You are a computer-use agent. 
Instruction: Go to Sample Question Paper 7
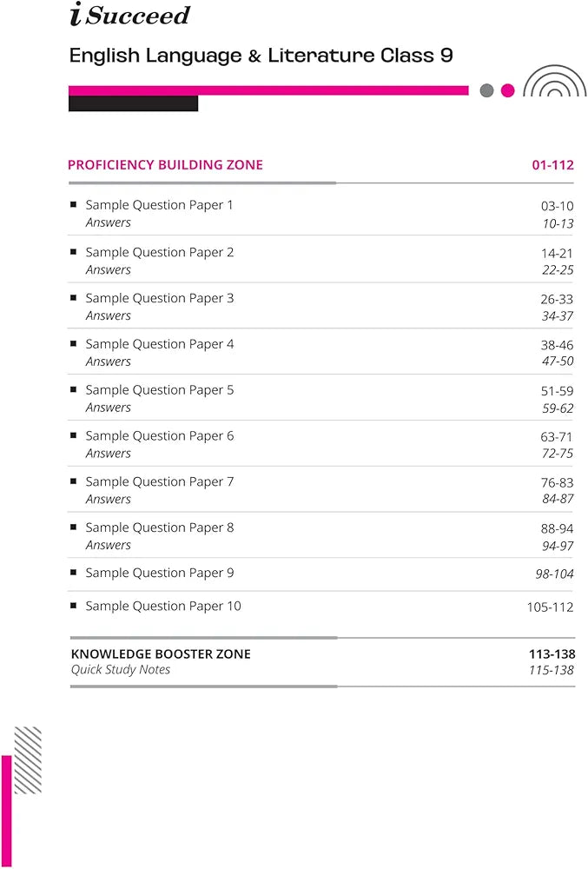[x=159, y=481]
